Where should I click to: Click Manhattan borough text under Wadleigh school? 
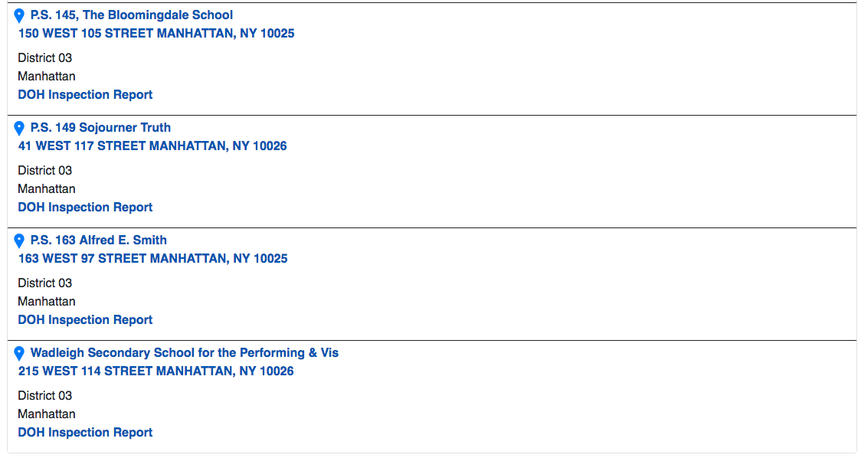click(47, 414)
